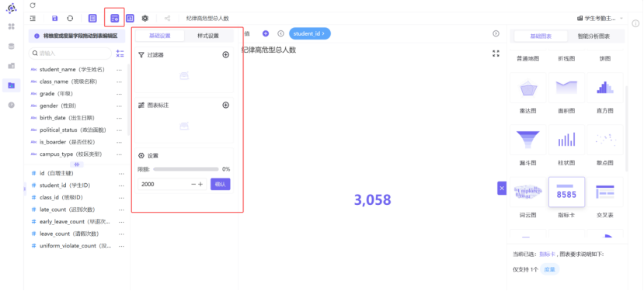Click the field search input box
Viewport: 644px width, 291px height.
tap(70, 54)
